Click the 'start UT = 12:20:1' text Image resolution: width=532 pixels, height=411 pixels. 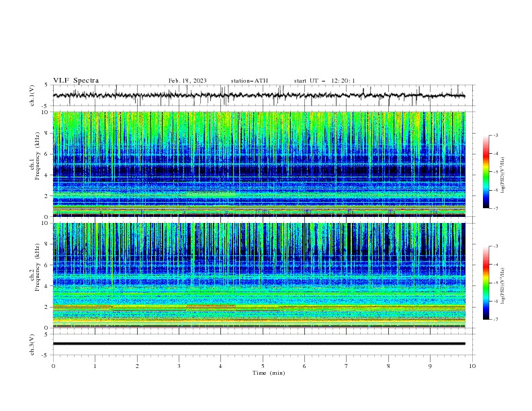point(324,81)
